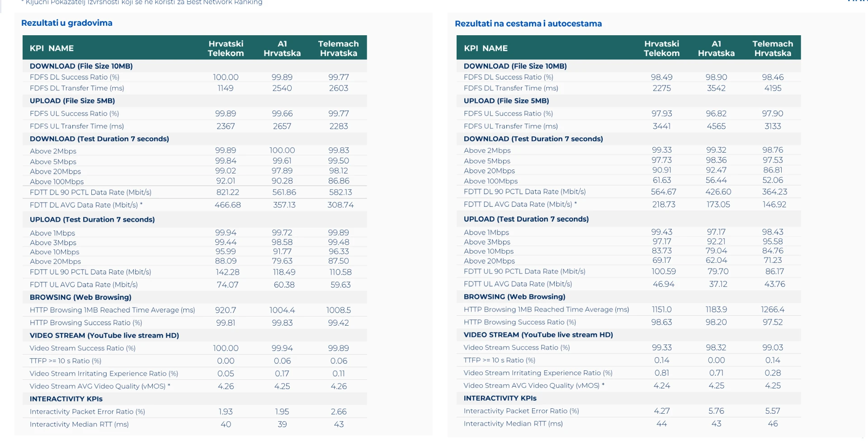Click the value 100.59

[x=664, y=271]
